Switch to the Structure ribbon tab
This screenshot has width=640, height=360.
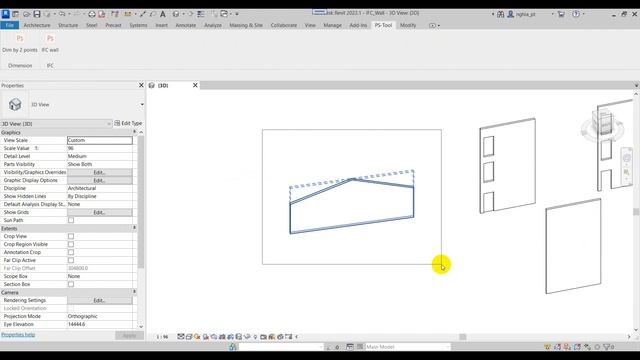point(68,25)
